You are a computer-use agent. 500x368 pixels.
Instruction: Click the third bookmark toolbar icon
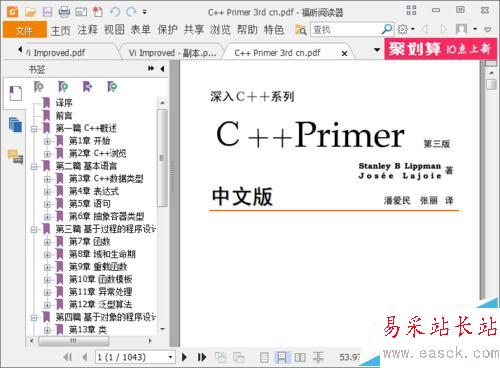pyautogui.click(x=87, y=87)
